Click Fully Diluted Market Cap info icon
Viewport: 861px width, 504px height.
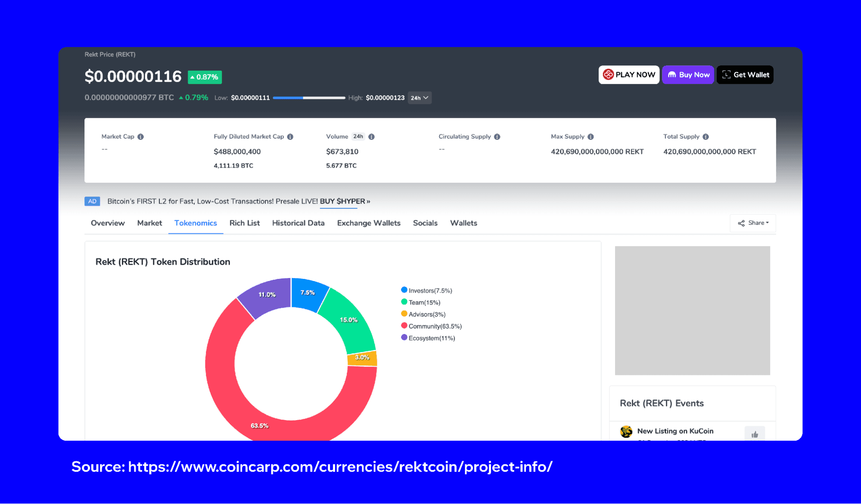tap(290, 137)
